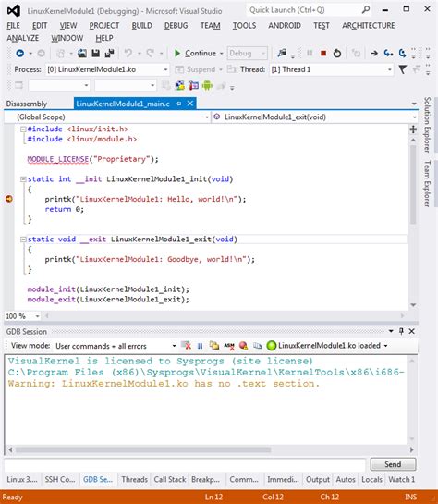The image size is (438, 504).
Task: Open the ANDROID menu
Action: (285, 25)
